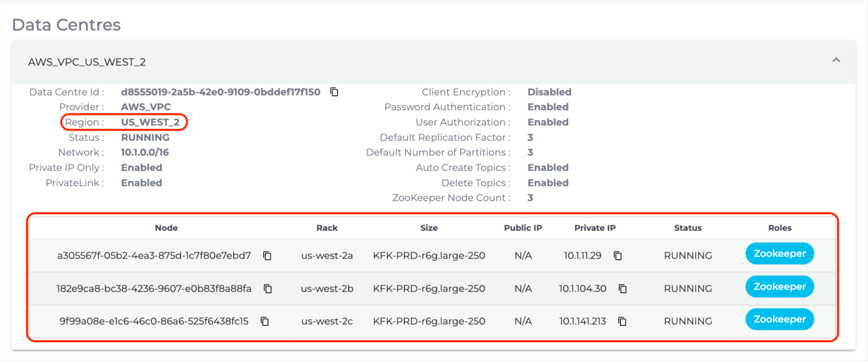This screenshot has width=868, height=362.
Task: Click the Roles column header
Action: [x=780, y=228]
